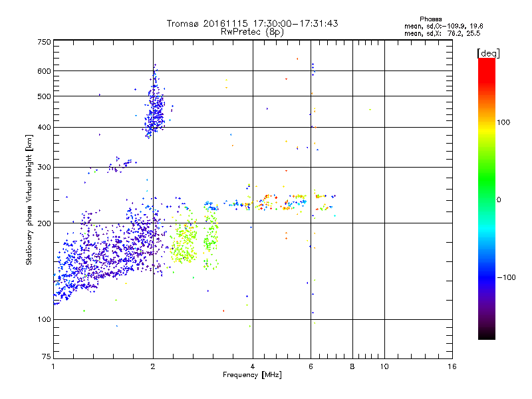Screen dimensions: 532x399
Task: Click the x-axis tick label '16'
Action: click(452, 366)
